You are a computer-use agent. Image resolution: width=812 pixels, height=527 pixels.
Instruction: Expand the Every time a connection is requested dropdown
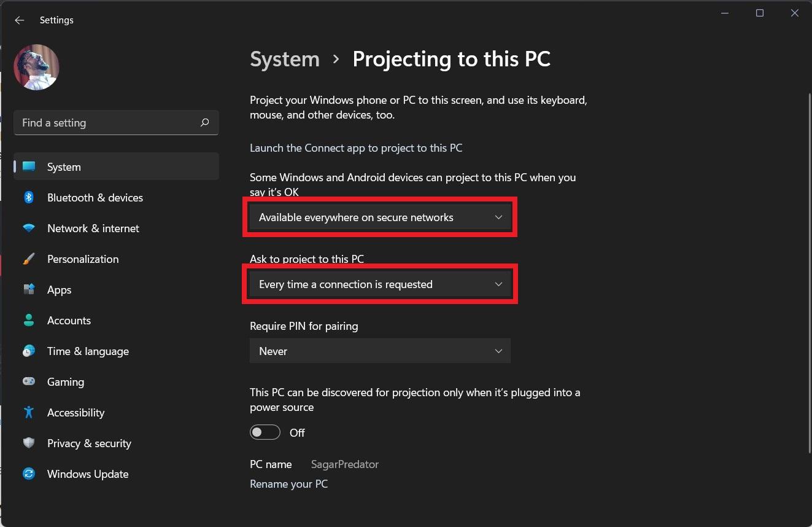[380, 284]
